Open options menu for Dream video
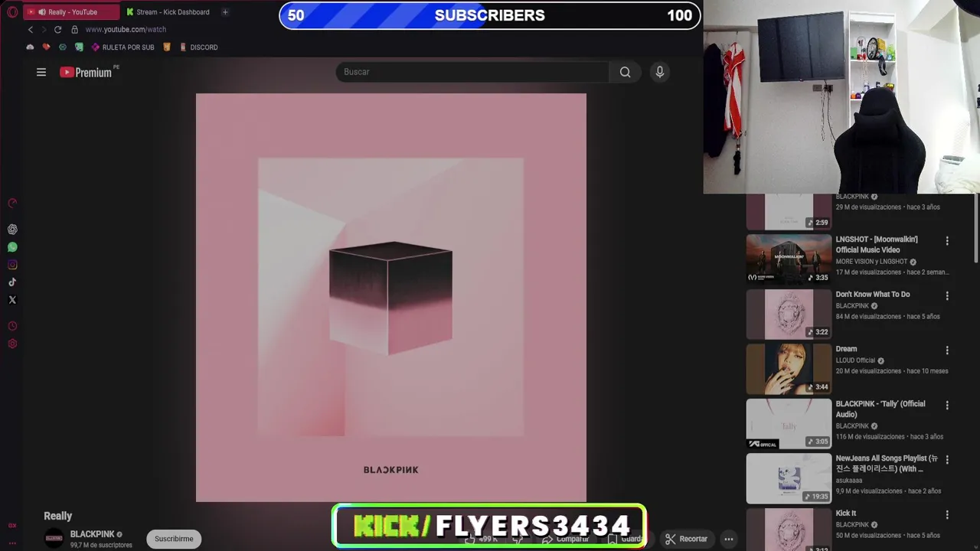This screenshot has width=980, height=551. (947, 350)
